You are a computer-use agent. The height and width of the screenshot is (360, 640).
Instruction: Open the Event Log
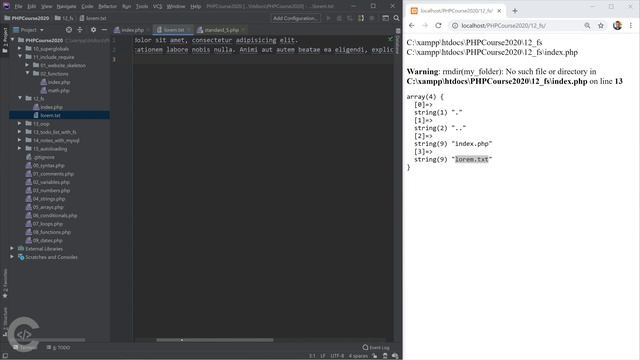376,347
